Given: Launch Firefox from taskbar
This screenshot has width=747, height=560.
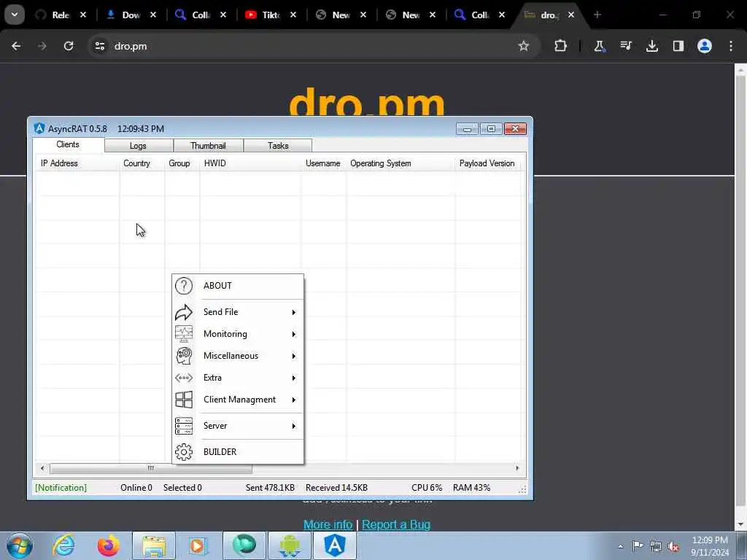Looking at the screenshot, I should 109,545.
